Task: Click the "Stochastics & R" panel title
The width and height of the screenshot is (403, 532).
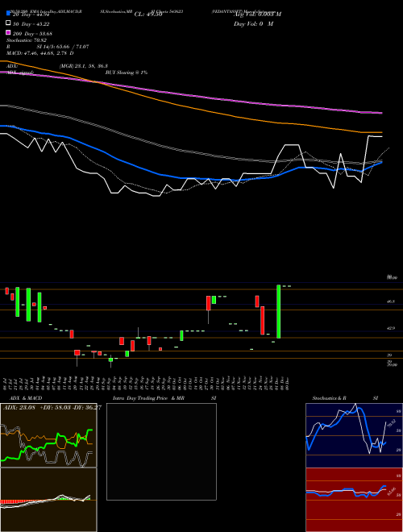Action: [x=330, y=398]
